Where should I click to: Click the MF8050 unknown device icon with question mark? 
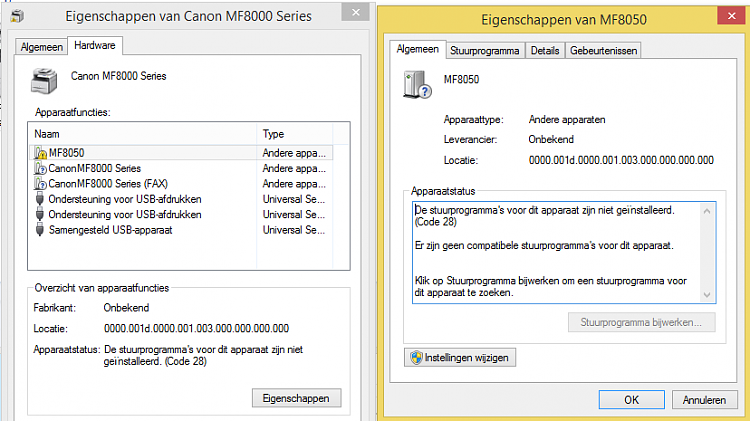pyautogui.click(x=418, y=85)
